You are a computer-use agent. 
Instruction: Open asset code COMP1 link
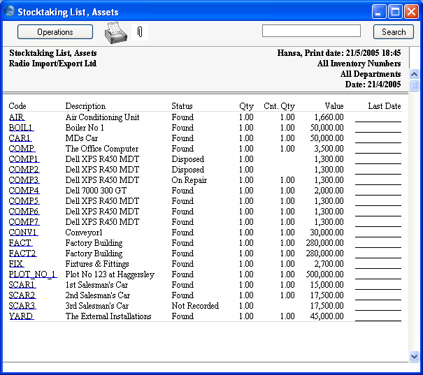click(24, 159)
